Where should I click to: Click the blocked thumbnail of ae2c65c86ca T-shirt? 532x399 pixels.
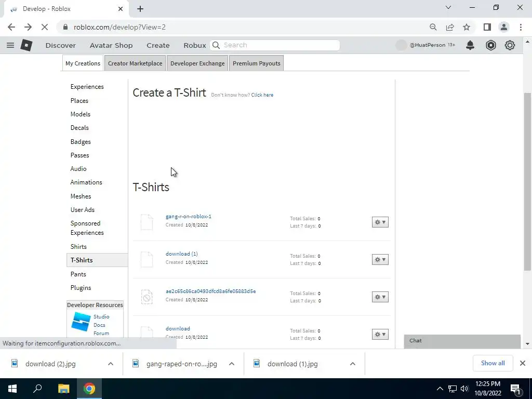[147, 297]
